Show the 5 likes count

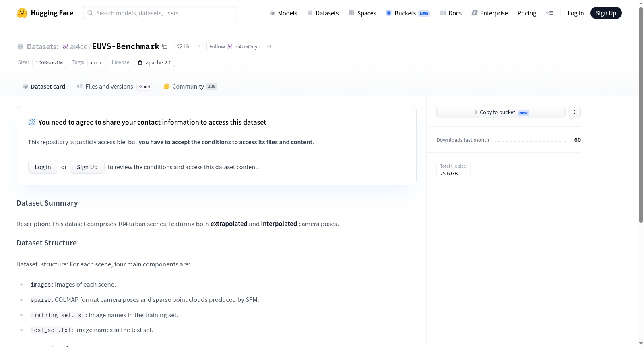coord(199,46)
